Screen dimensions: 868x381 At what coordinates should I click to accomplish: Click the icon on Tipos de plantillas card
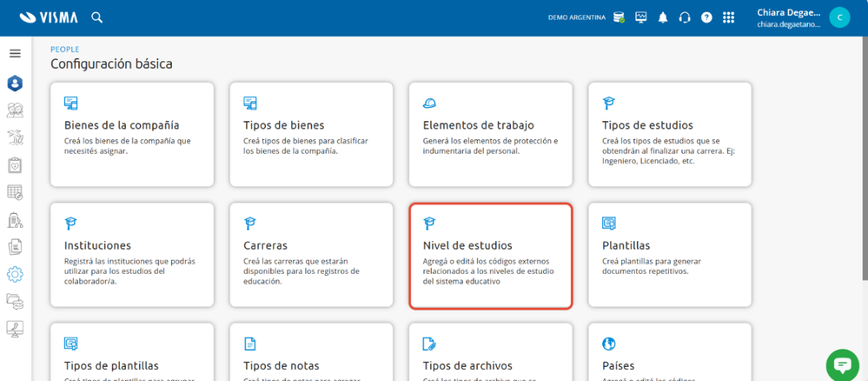pos(71,344)
